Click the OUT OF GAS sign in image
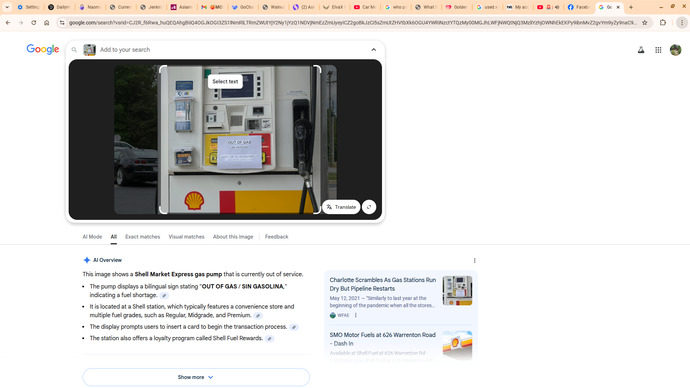The image size is (690, 388). (x=239, y=152)
